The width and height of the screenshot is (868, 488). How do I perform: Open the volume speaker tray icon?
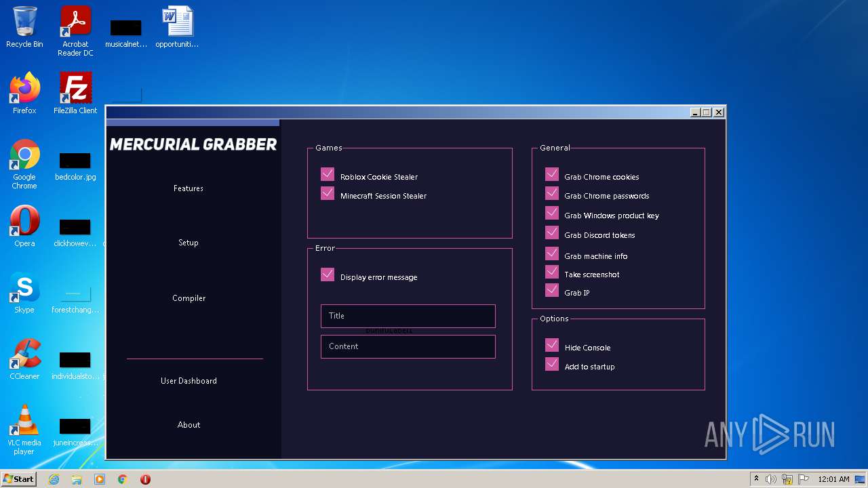point(771,479)
